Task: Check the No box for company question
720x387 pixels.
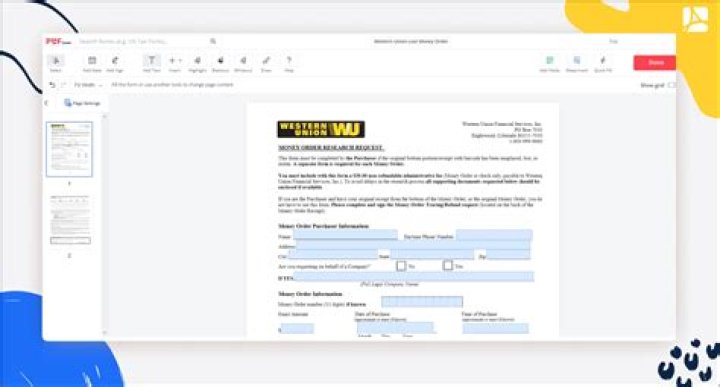Action: [x=401, y=266]
